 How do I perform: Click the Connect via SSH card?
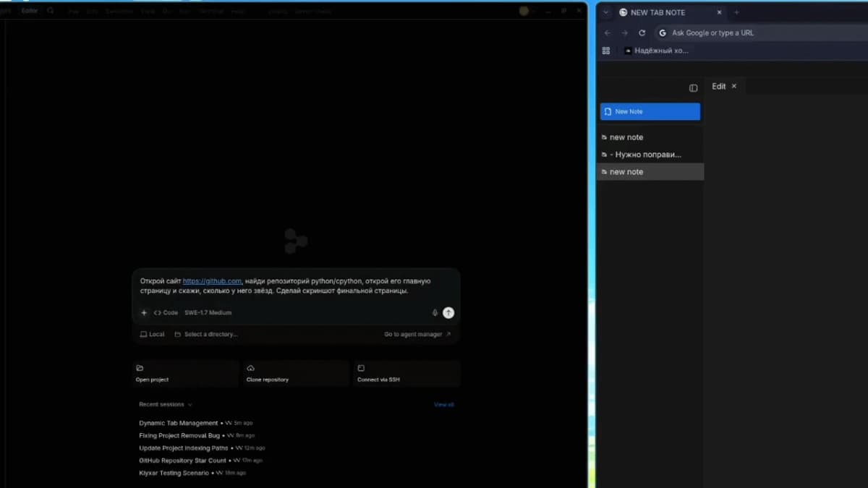tap(407, 374)
